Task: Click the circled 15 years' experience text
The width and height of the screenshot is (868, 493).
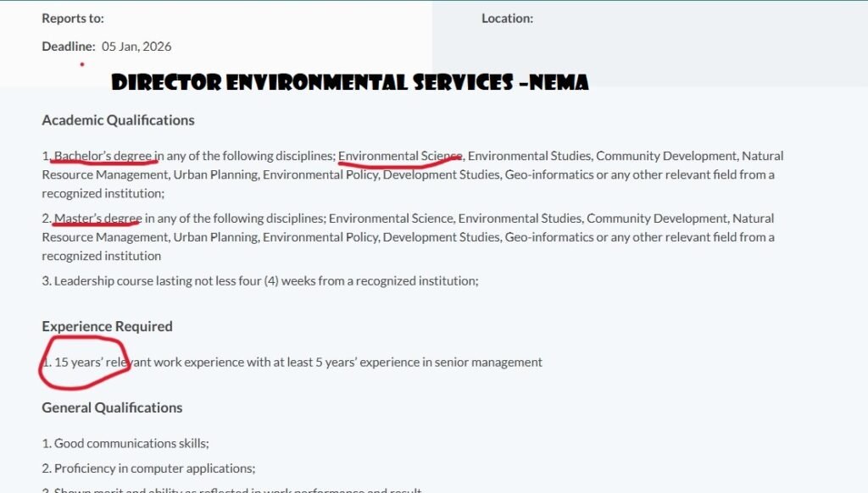Action: tap(82, 362)
